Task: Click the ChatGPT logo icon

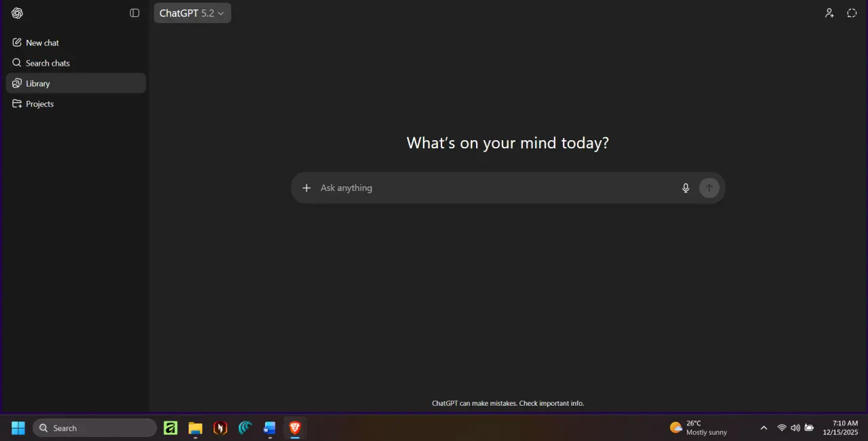Action: pos(17,13)
